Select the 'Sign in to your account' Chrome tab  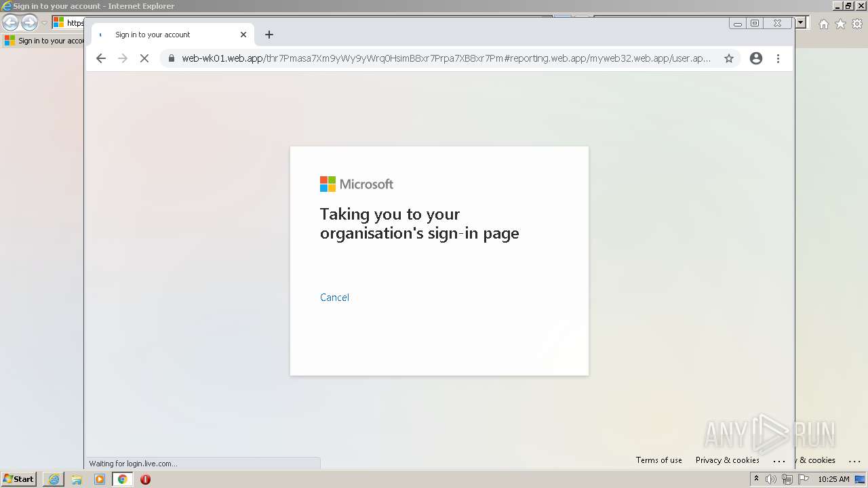pyautogui.click(x=173, y=35)
